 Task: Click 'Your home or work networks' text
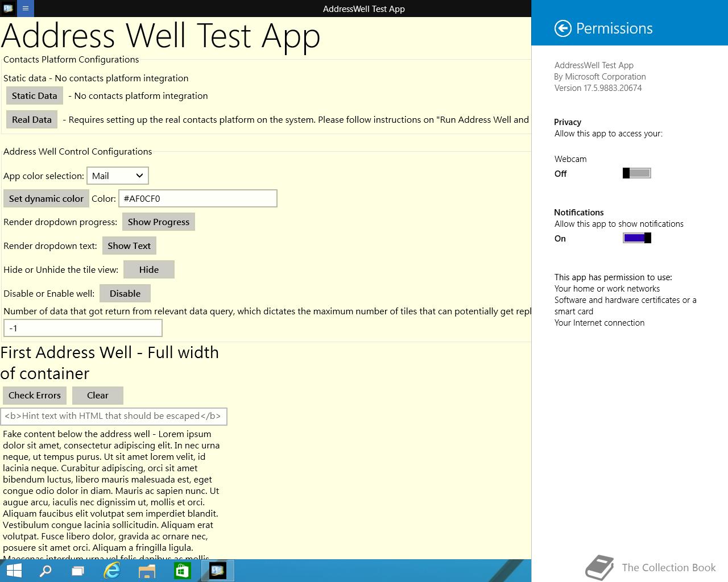pyautogui.click(x=607, y=289)
